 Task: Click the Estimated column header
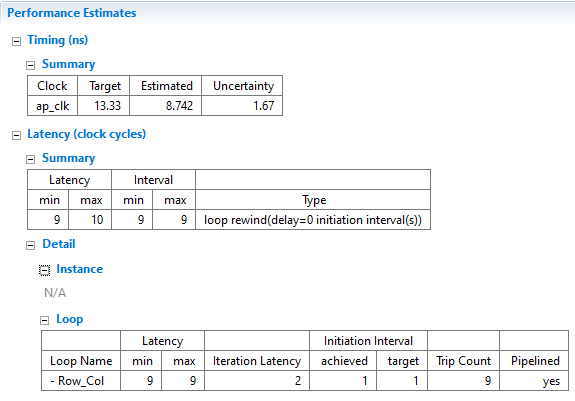(165, 86)
